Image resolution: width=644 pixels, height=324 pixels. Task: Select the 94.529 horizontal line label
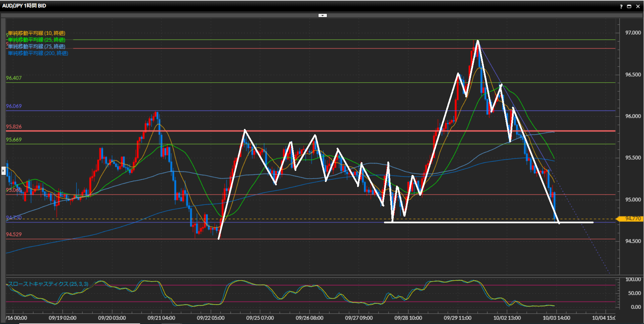click(14, 234)
